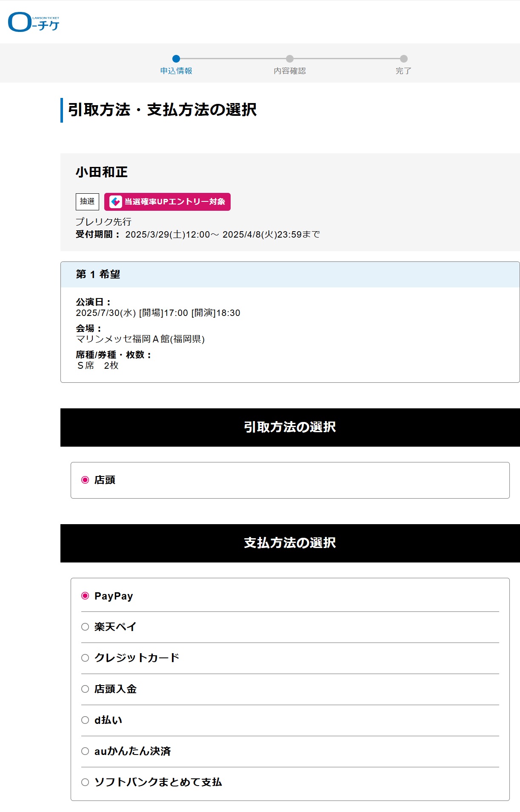Click the 申込情報 step label
Screen dimensions: 520x812
176,71
